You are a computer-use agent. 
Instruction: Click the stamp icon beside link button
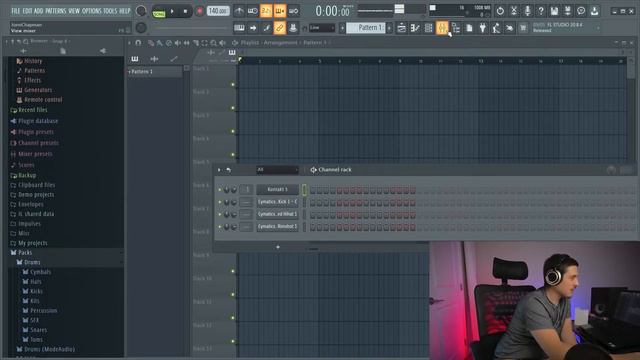click(293, 28)
